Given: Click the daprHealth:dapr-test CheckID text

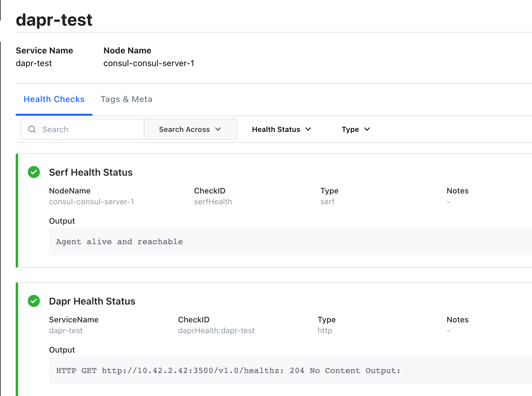Looking at the screenshot, I should [216, 331].
